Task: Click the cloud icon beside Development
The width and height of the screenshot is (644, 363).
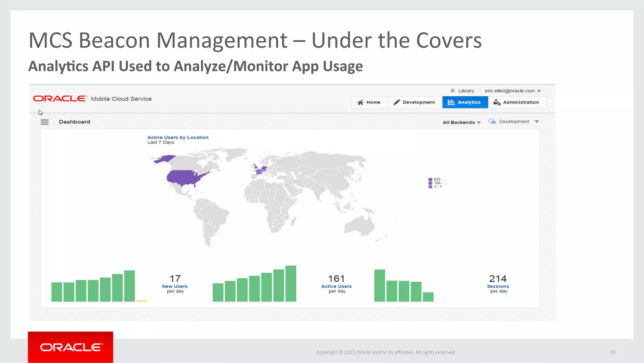Action: [x=492, y=121]
